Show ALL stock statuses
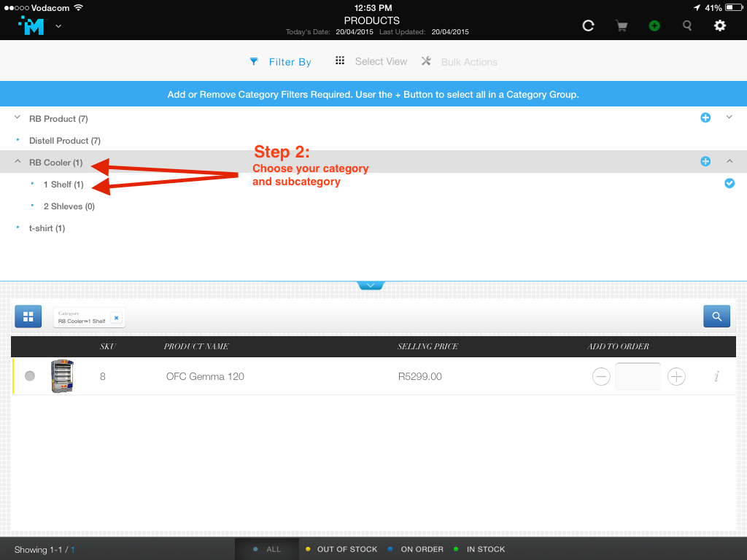Viewport: 747px width, 560px height. 267,549
